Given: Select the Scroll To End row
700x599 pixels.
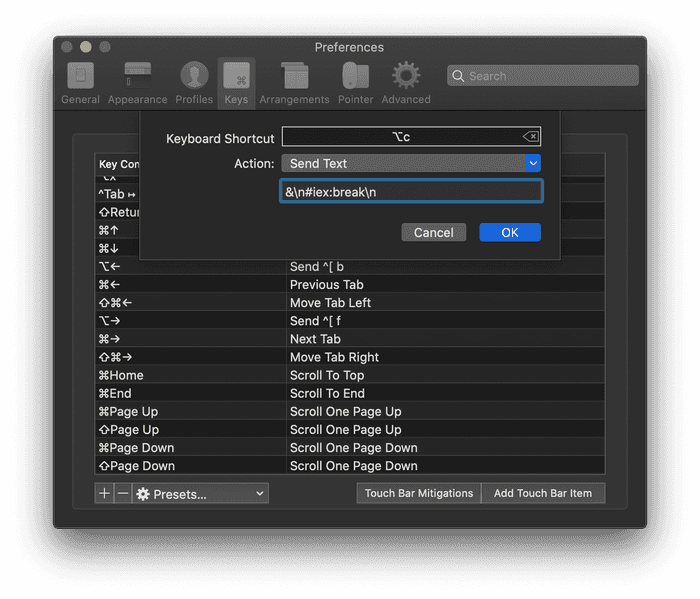Looking at the screenshot, I should coord(350,393).
